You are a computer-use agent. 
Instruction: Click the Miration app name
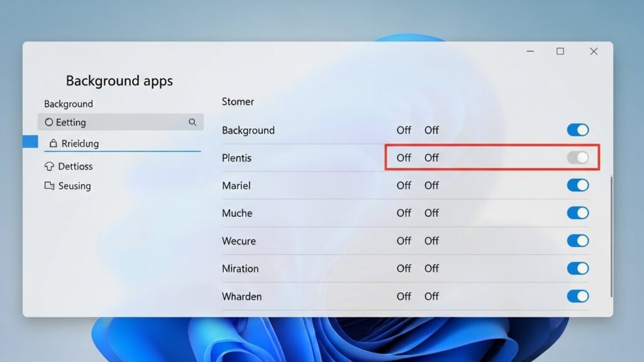[240, 268]
